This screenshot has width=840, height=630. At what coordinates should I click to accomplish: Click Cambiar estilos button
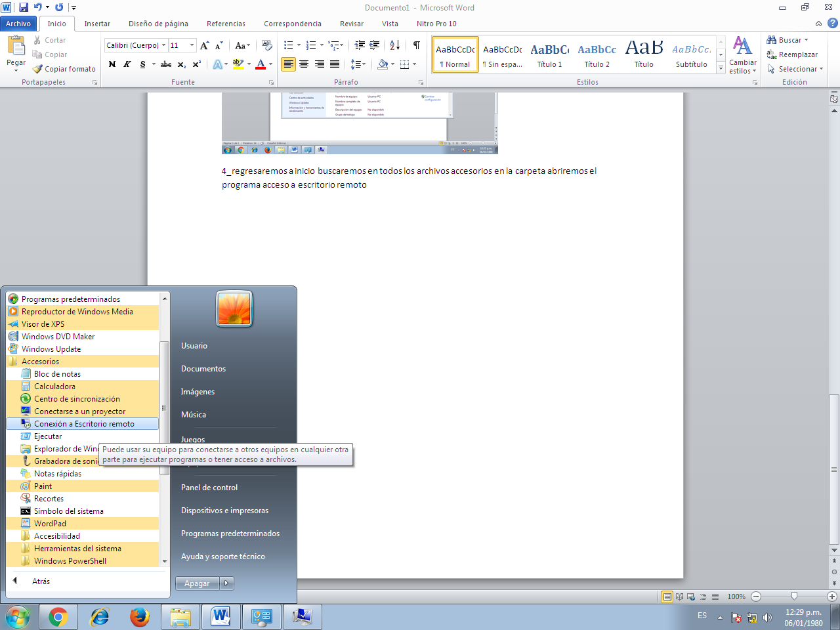743,55
